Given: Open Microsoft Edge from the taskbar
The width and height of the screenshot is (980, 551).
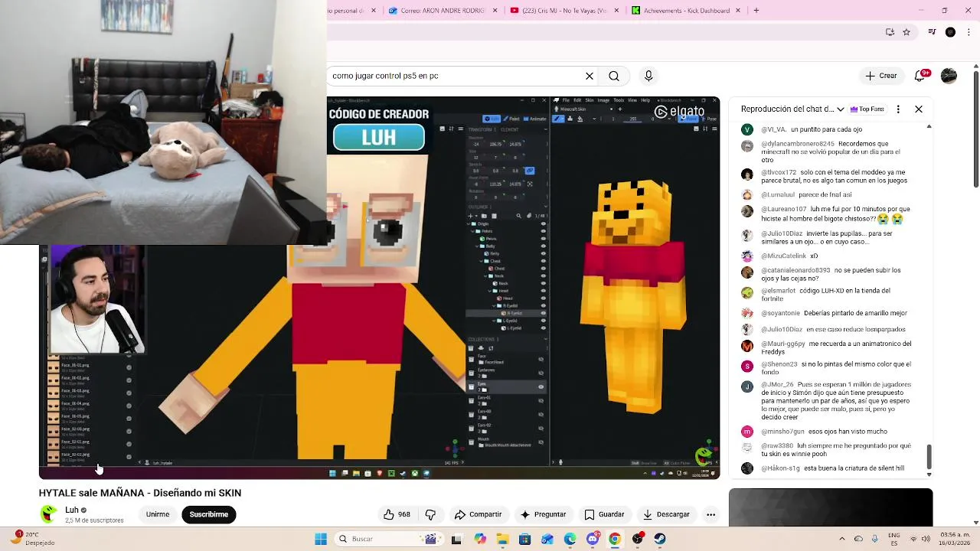Looking at the screenshot, I should pos(570,539).
